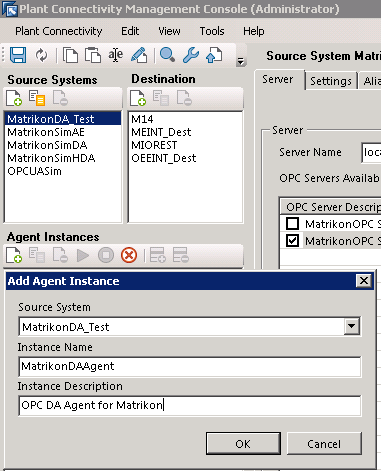Screen dimensions: 381x471
Task: Click the Instance Name input field
Action: pos(190,366)
